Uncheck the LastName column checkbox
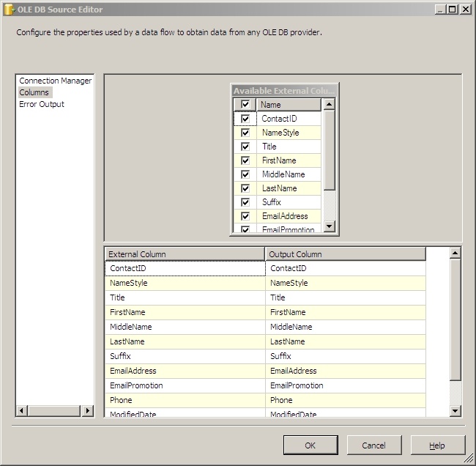Viewport: 476px width, 466px height. (x=245, y=188)
